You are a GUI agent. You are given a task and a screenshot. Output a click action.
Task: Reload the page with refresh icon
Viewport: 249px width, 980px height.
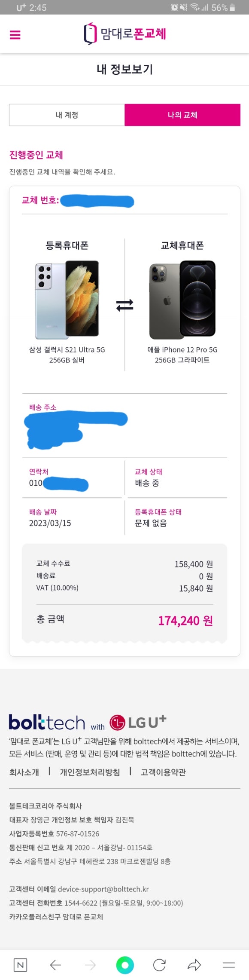159,965
